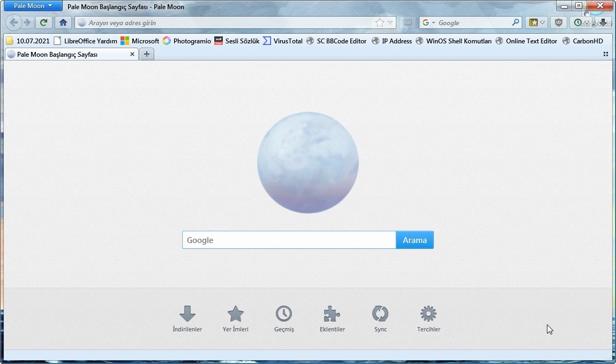Open Tercihler preferences gear

(x=429, y=319)
